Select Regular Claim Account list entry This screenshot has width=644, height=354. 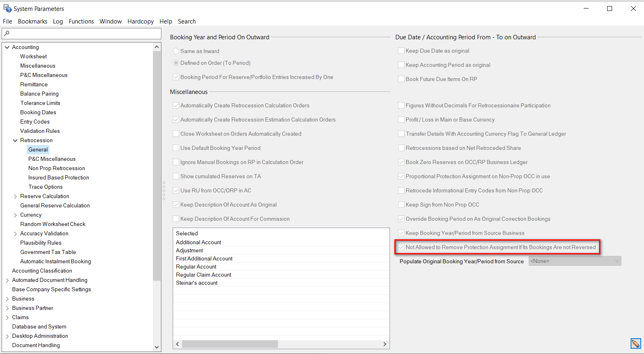click(203, 275)
